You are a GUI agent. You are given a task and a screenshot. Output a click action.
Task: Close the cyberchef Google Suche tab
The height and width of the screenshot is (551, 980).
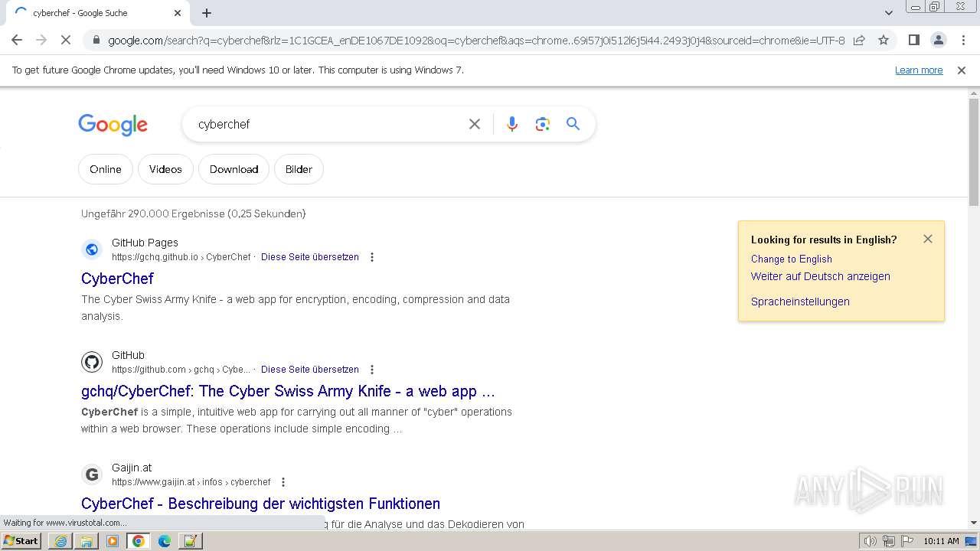click(x=178, y=13)
